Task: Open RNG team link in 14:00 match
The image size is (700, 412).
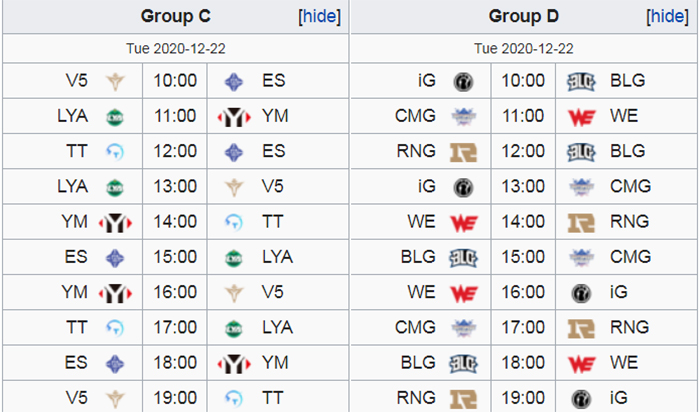Action: [x=629, y=221]
